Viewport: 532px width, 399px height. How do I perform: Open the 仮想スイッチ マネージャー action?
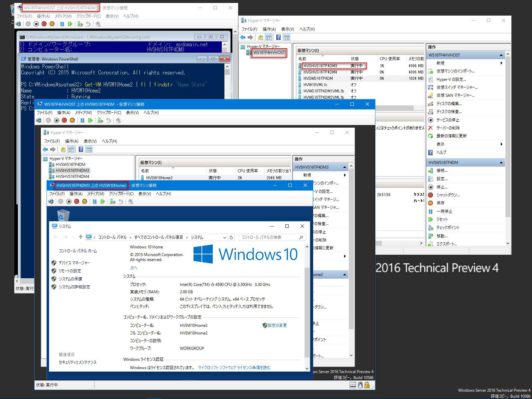point(457,87)
